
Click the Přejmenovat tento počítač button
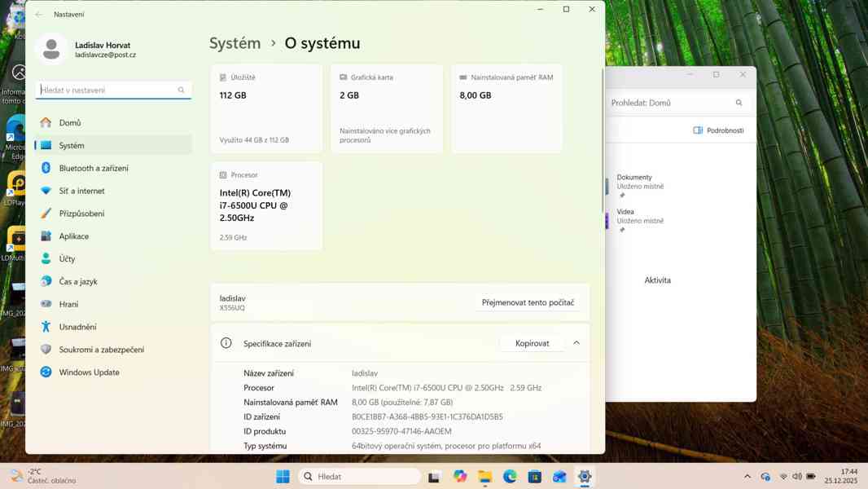[527, 302]
